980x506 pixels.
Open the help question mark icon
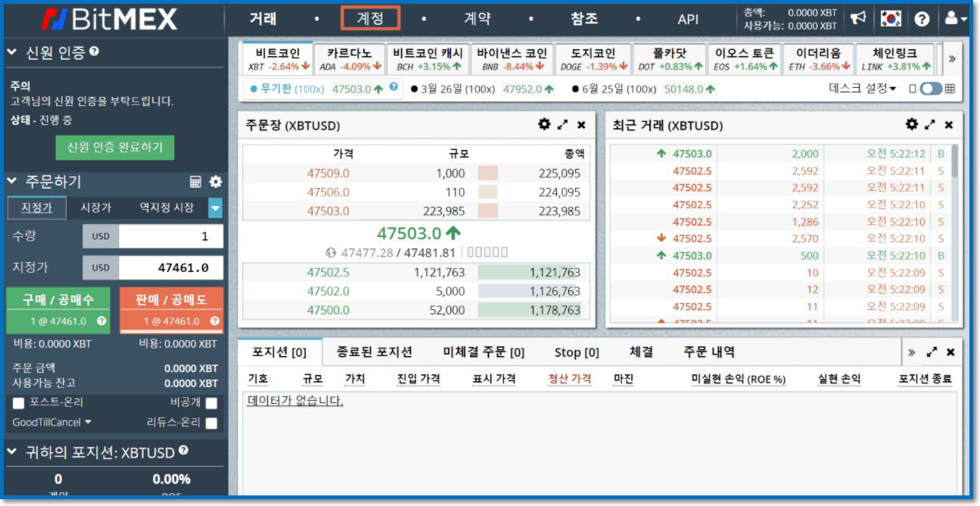click(922, 17)
